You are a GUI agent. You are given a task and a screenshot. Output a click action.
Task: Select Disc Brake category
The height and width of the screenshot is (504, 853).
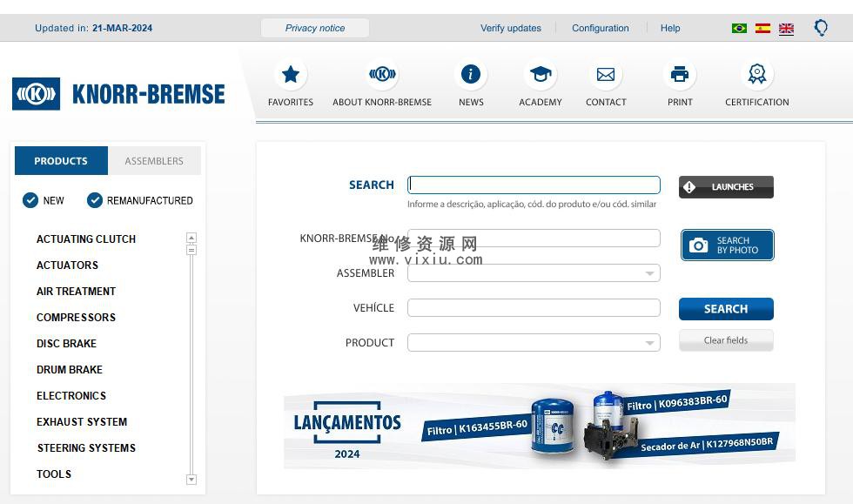click(66, 344)
